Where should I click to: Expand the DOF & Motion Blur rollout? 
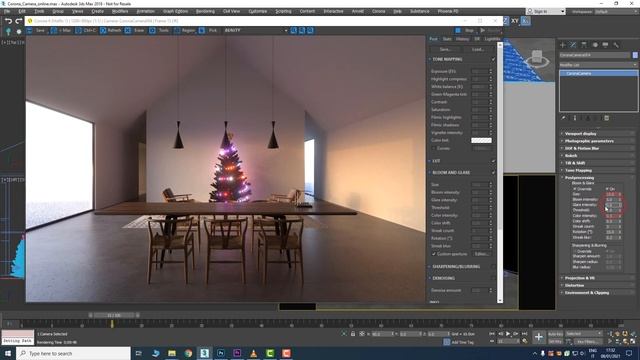point(598,148)
